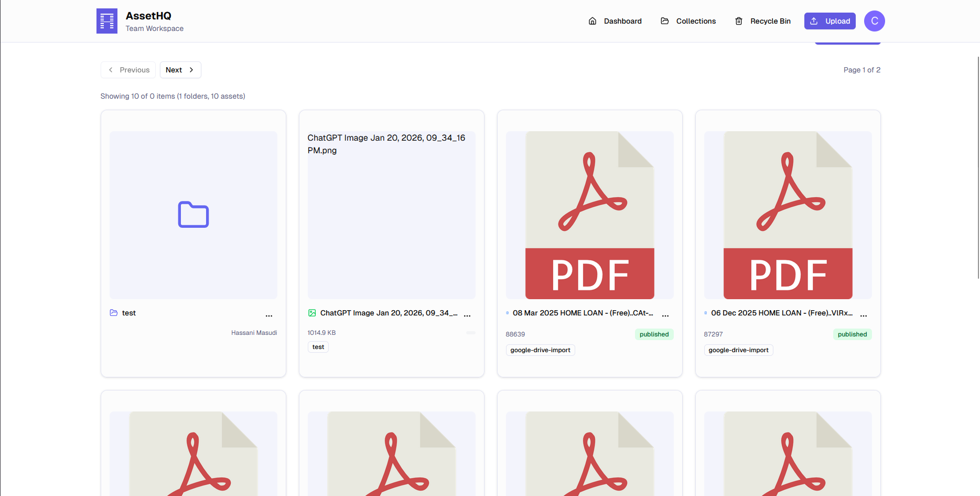
Task: Go to the Recycle Bin page
Action: [x=771, y=21]
